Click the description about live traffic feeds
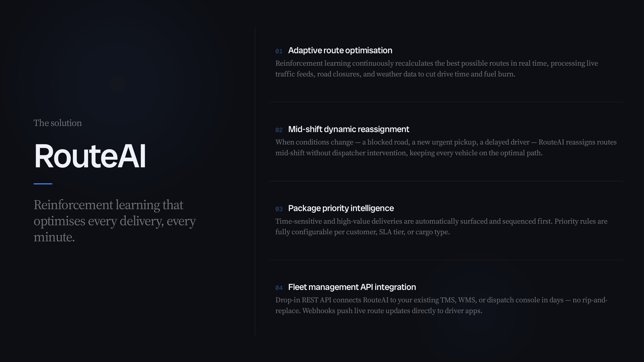 [x=436, y=69]
